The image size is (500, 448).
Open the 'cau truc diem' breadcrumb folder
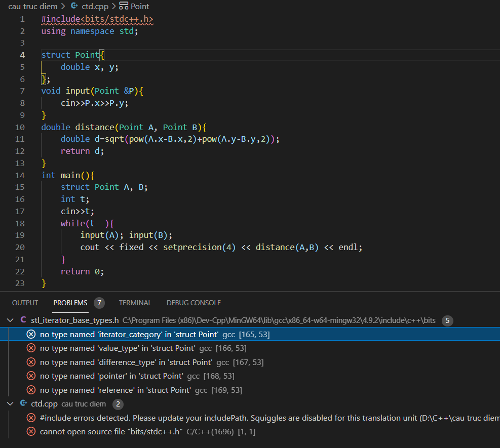coord(33,7)
